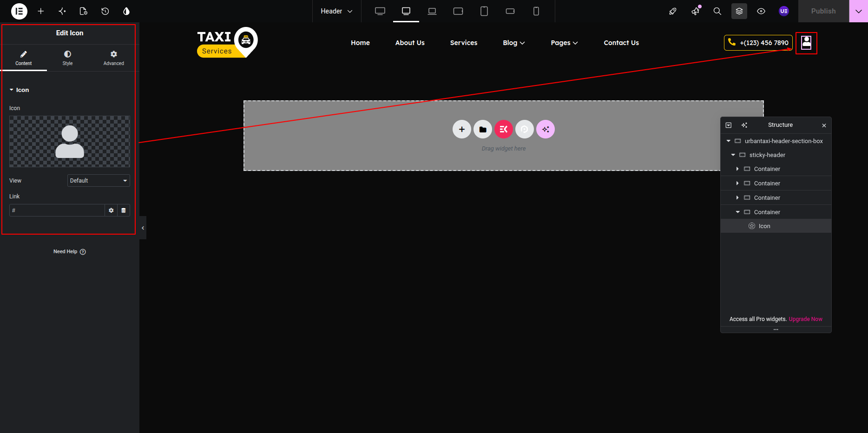Click the Link URL input field
The image size is (868, 433).
[x=57, y=210]
